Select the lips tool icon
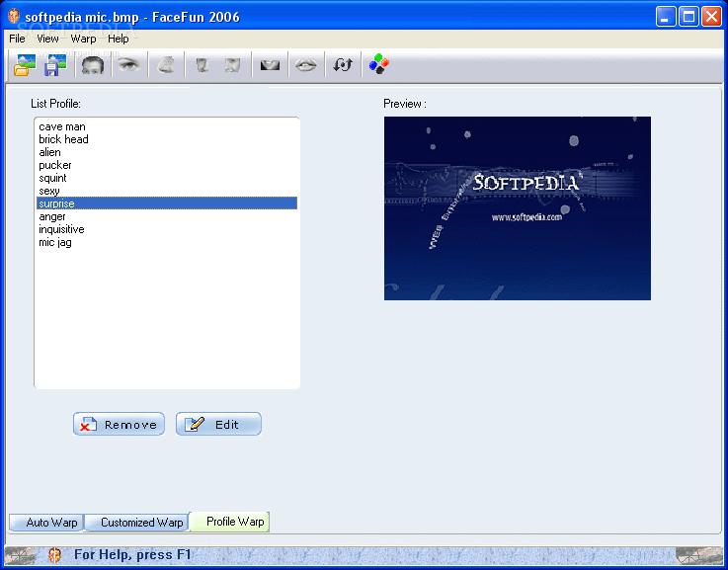The image size is (728, 570). point(306,65)
